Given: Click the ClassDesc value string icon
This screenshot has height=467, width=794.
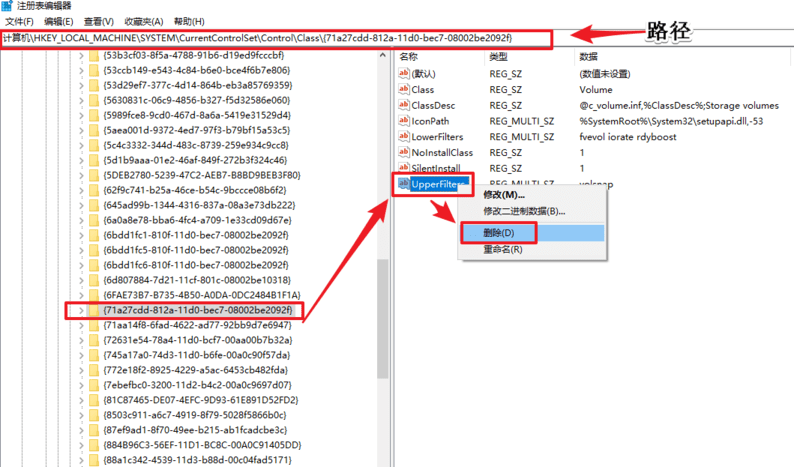Looking at the screenshot, I should [x=404, y=105].
